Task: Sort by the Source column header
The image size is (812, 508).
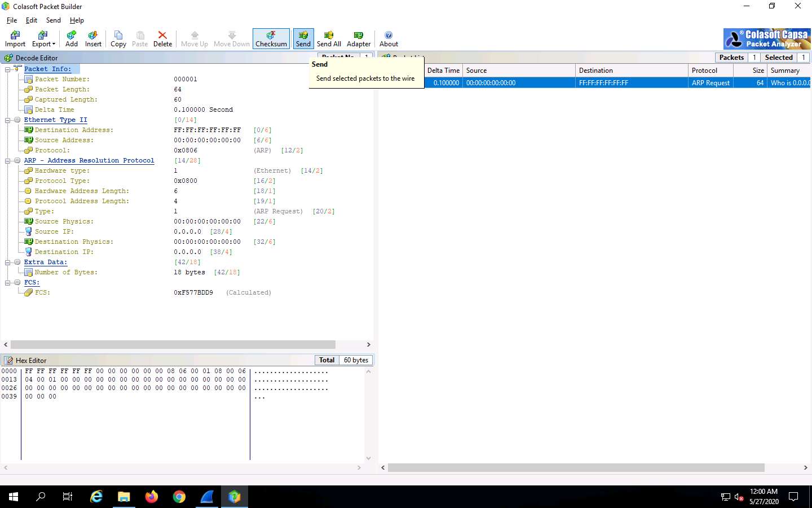Action: point(519,71)
